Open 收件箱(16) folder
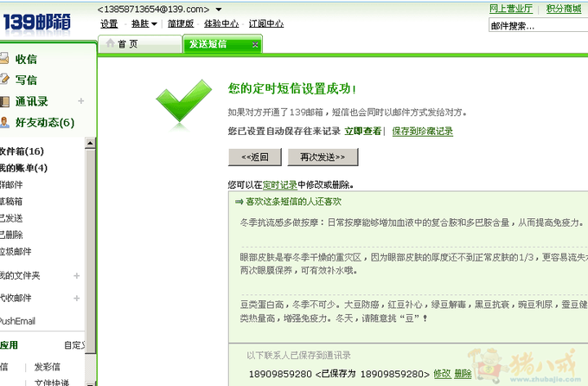Viewport: 588px width, 386px height. (22, 151)
